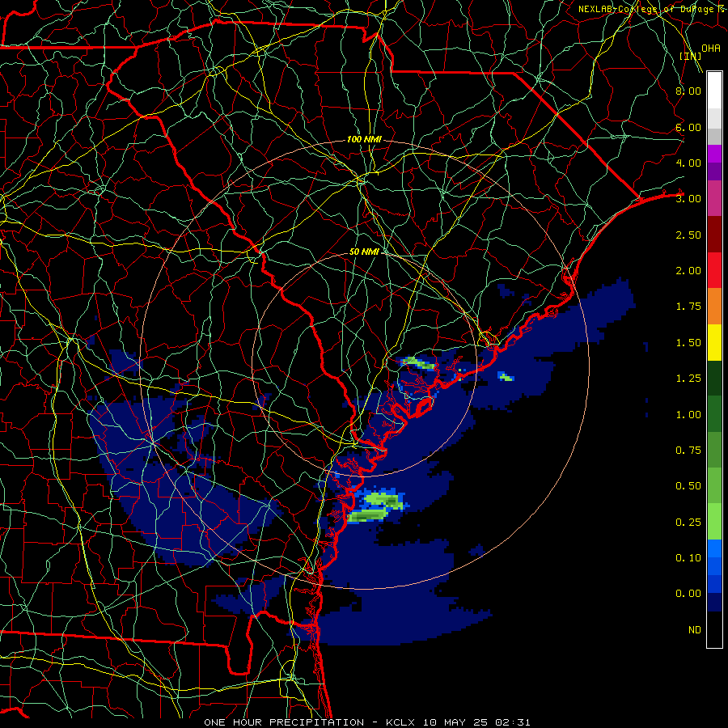Image resolution: width=728 pixels, height=728 pixels.
Task: Click the ND legend label
Action: coord(695,630)
